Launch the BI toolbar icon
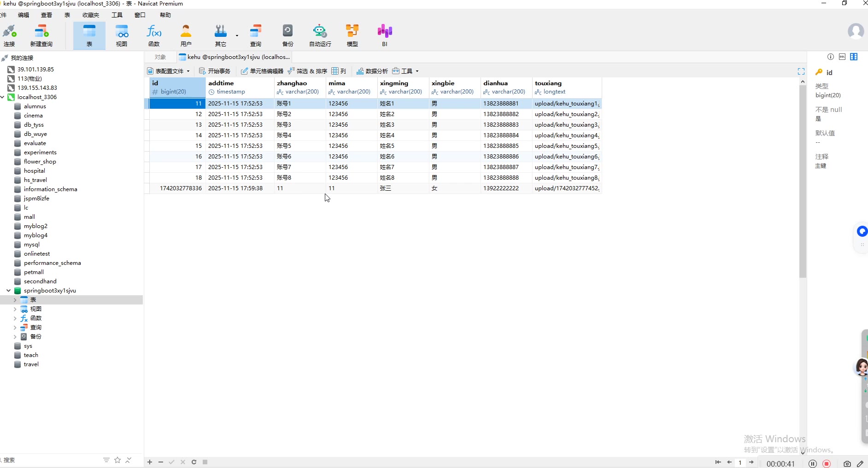This screenshot has width=868, height=468. point(384,35)
